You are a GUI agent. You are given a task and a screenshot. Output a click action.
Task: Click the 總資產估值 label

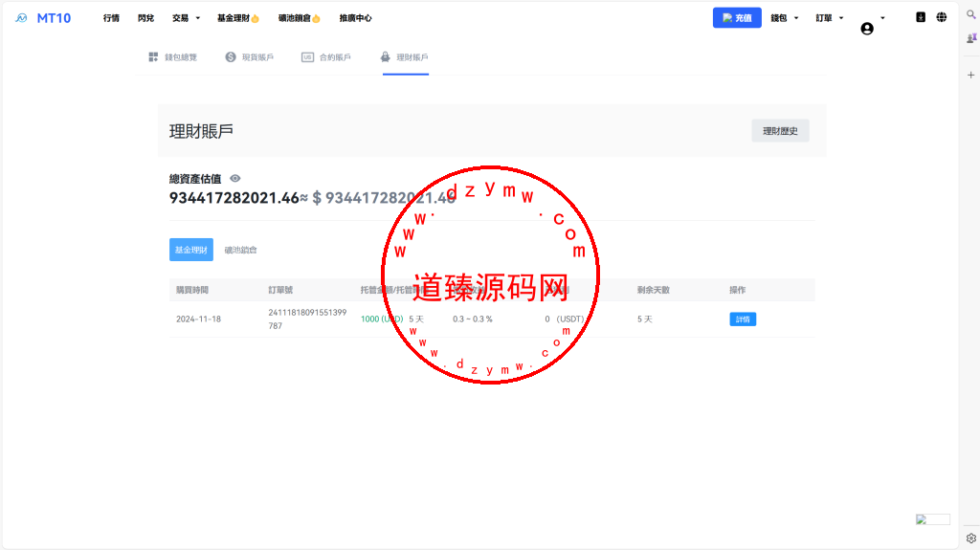195,179
